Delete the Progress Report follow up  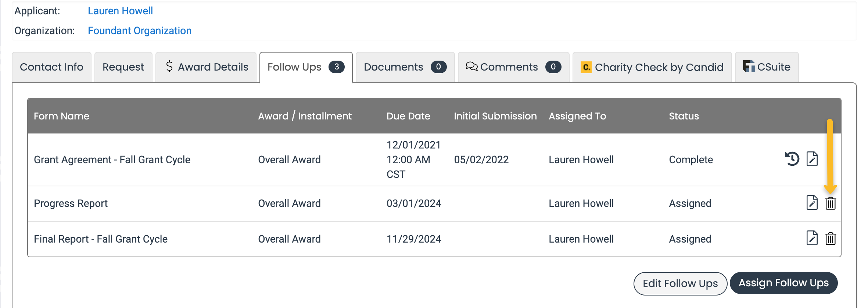pyautogui.click(x=831, y=203)
